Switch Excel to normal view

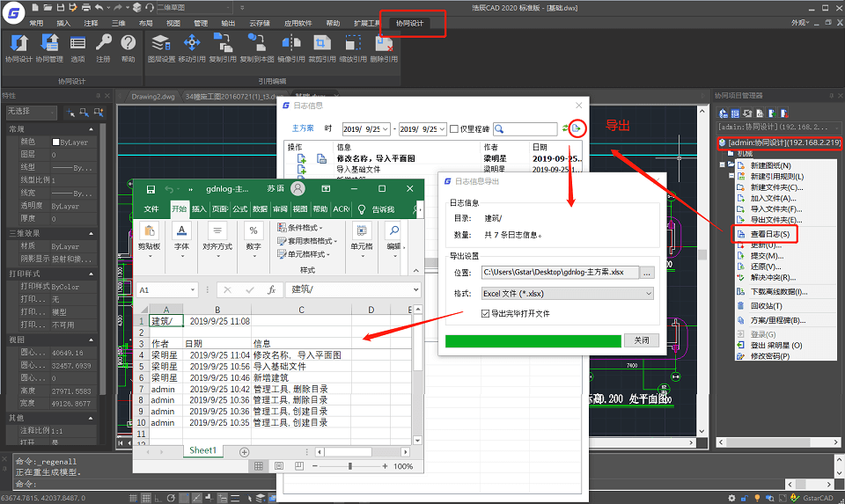259,466
